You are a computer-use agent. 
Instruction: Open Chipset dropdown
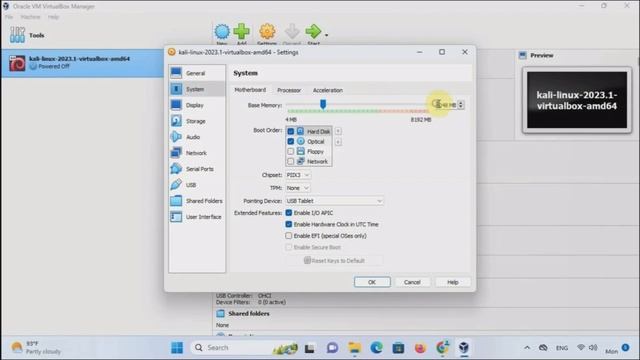[x=298, y=175]
